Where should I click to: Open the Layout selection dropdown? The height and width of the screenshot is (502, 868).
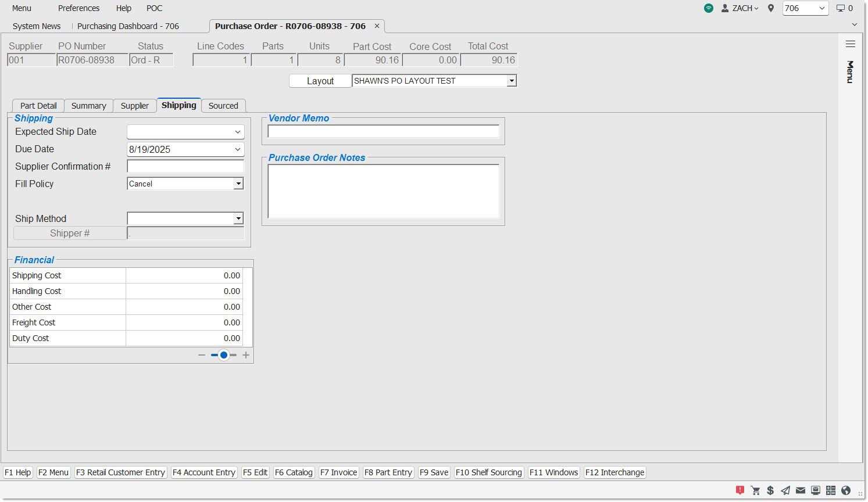pos(511,81)
